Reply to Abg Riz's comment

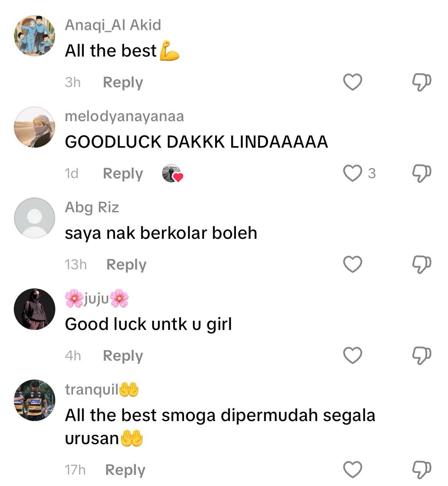126,265
